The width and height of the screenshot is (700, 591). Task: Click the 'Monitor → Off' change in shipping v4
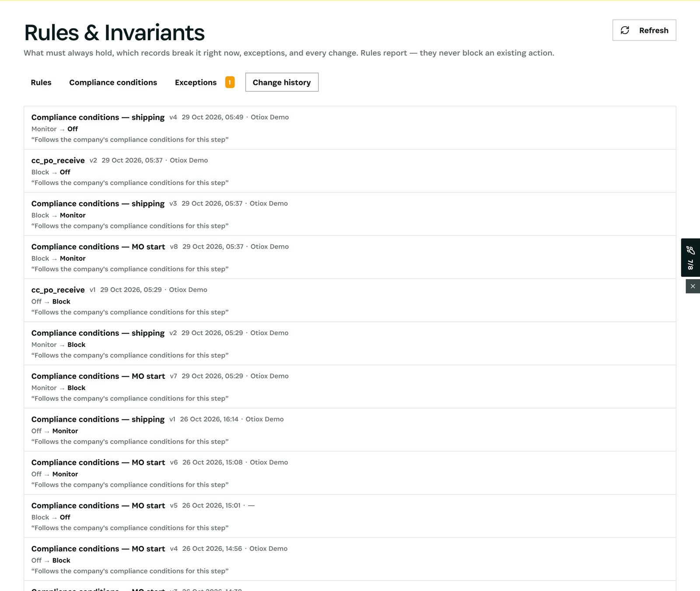coord(55,129)
